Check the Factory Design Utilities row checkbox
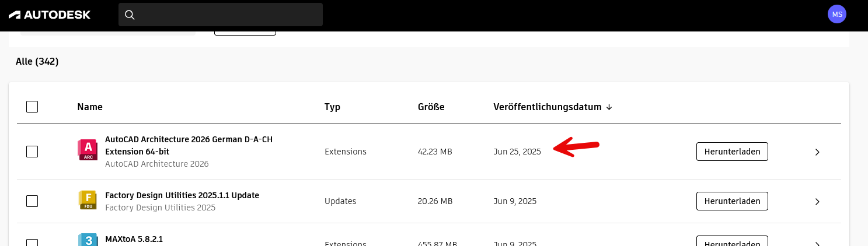Viewport: 868px width, 246px height. click(32, 201)
